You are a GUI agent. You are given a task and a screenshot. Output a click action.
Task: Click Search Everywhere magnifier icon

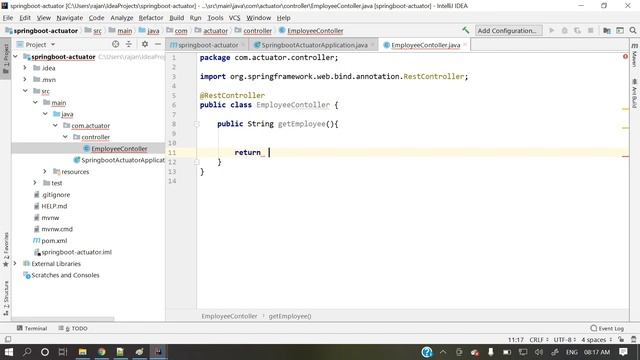coord(633,30)
